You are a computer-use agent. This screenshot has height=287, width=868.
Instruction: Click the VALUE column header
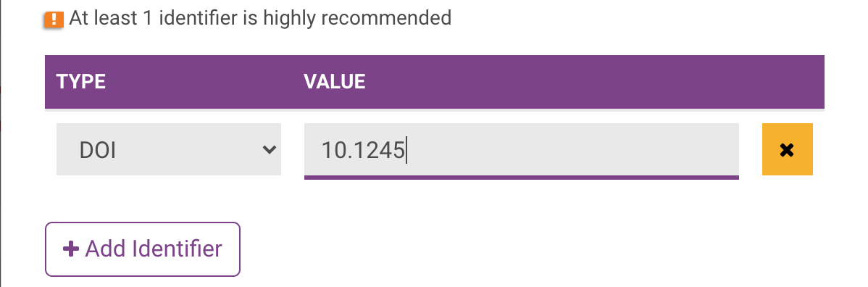coord(334,82)
